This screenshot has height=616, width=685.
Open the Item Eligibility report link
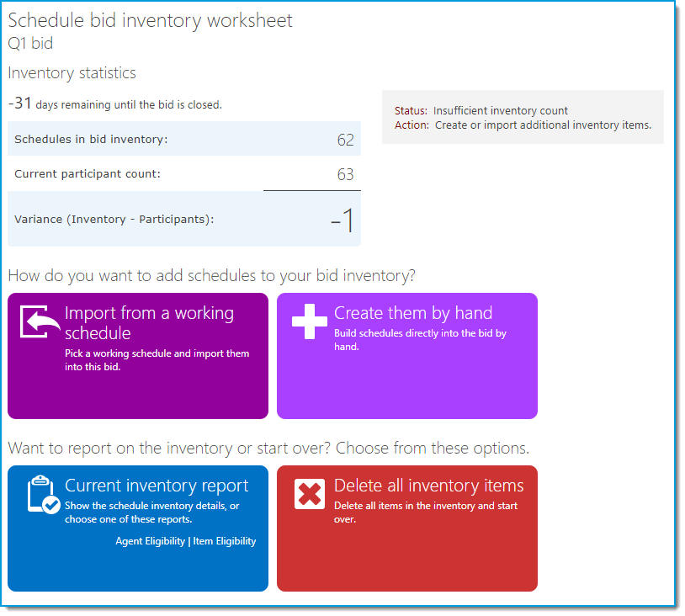pos(225,542)
